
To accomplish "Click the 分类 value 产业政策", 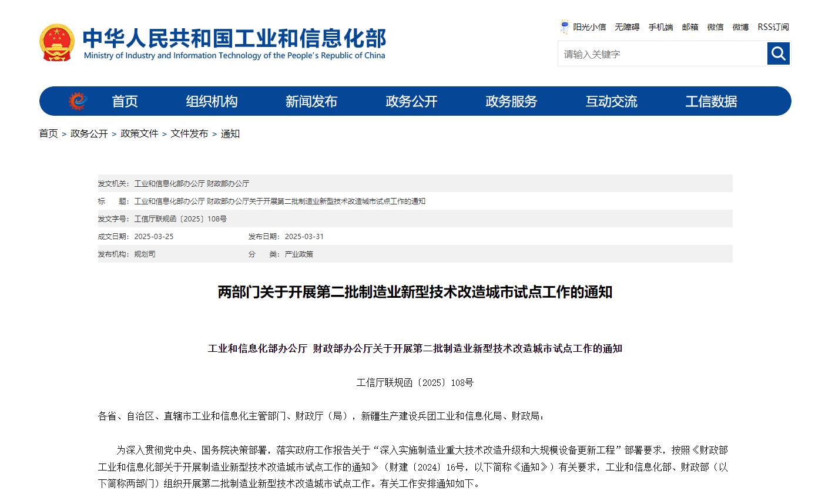I will (299, 254).
